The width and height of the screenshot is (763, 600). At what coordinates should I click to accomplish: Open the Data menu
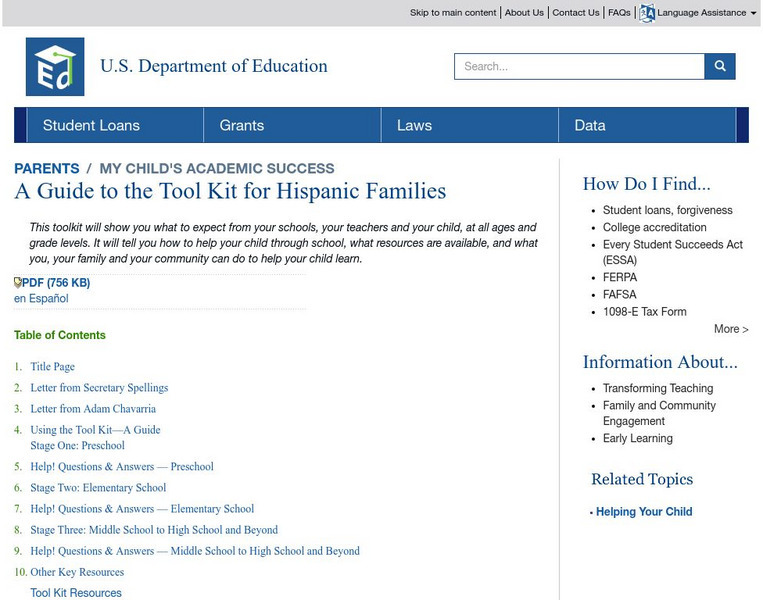point(590,125)
